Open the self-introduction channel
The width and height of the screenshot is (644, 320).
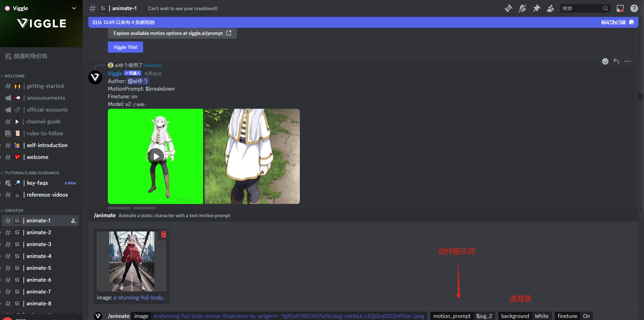click(40, 145)
